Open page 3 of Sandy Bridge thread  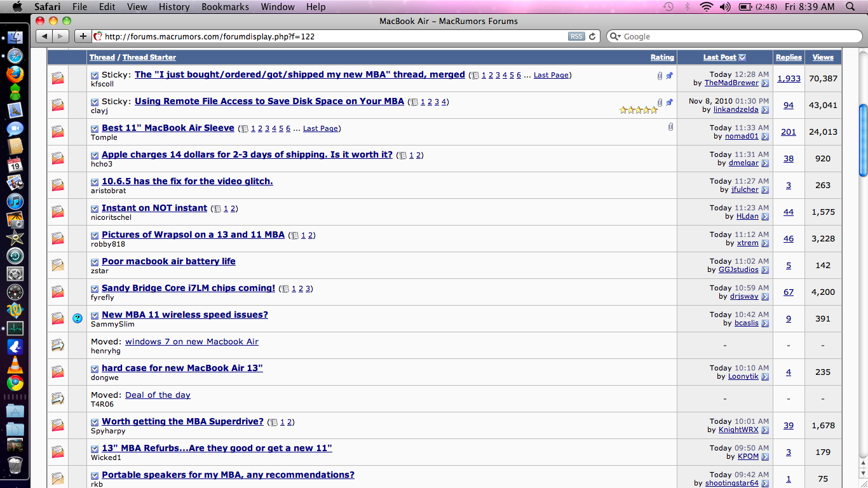pos(308,288)
